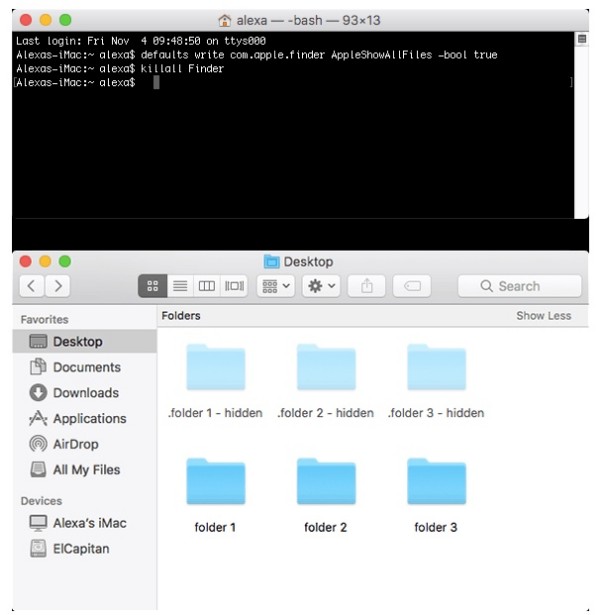Image resolution: width=600 pixels, height=615 pixels.
Task: Click the Folders group header
Action: pos(181,316)
